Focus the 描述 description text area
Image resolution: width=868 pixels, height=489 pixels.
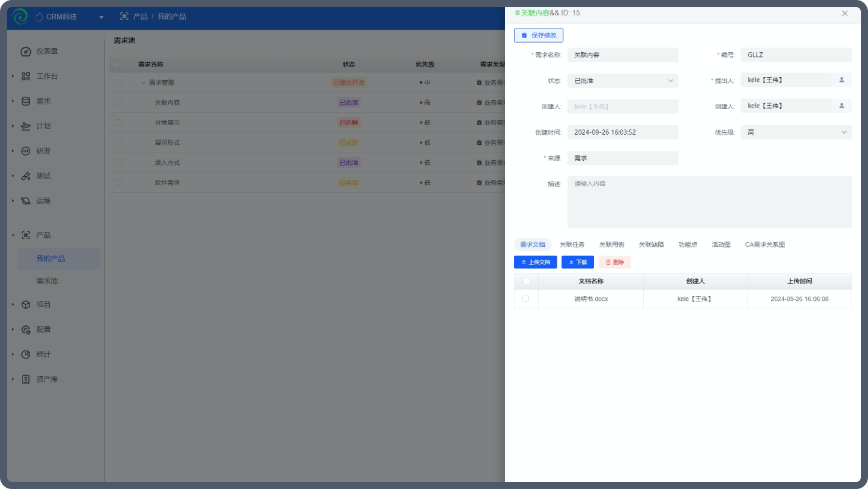point(709,202)
